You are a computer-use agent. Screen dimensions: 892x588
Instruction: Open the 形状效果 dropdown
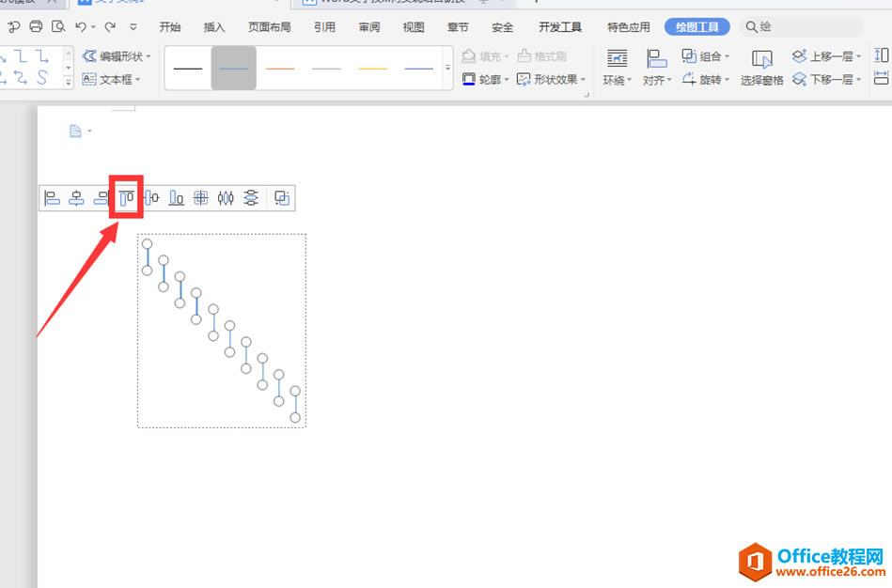point(551,79)
